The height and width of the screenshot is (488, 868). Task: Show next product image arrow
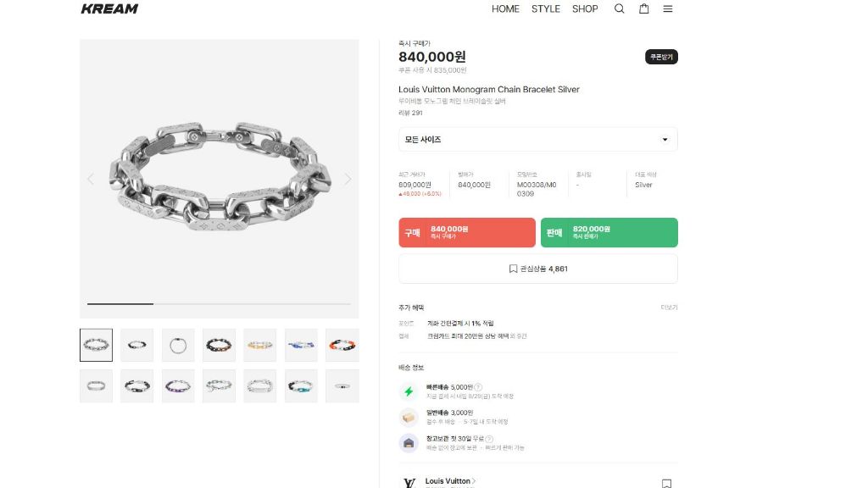point(348,179)
